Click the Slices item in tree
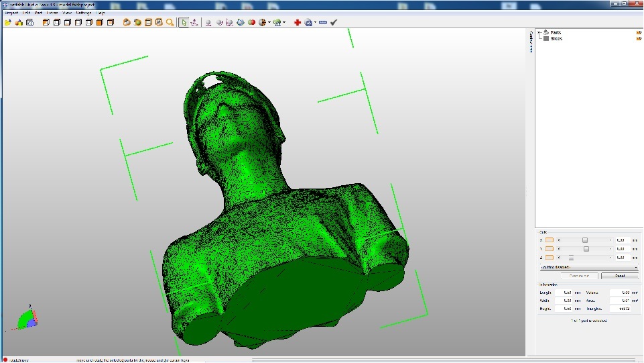 pos(556,39)
